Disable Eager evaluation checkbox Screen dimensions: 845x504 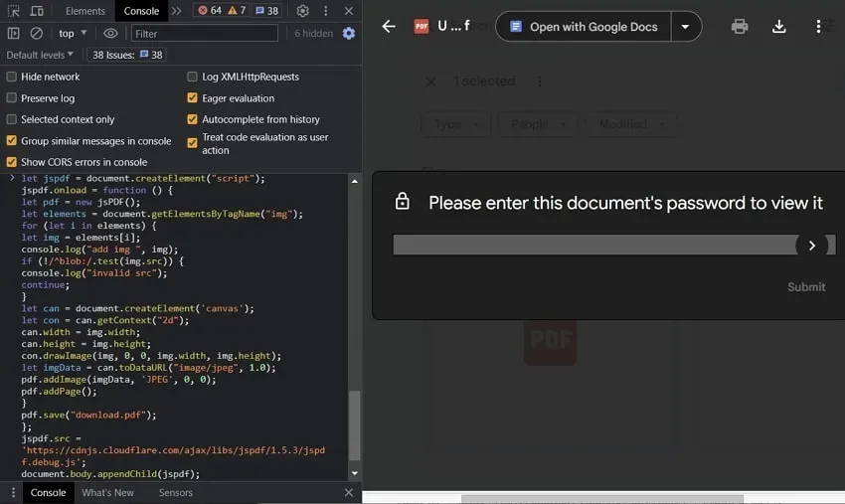[193, 98]
